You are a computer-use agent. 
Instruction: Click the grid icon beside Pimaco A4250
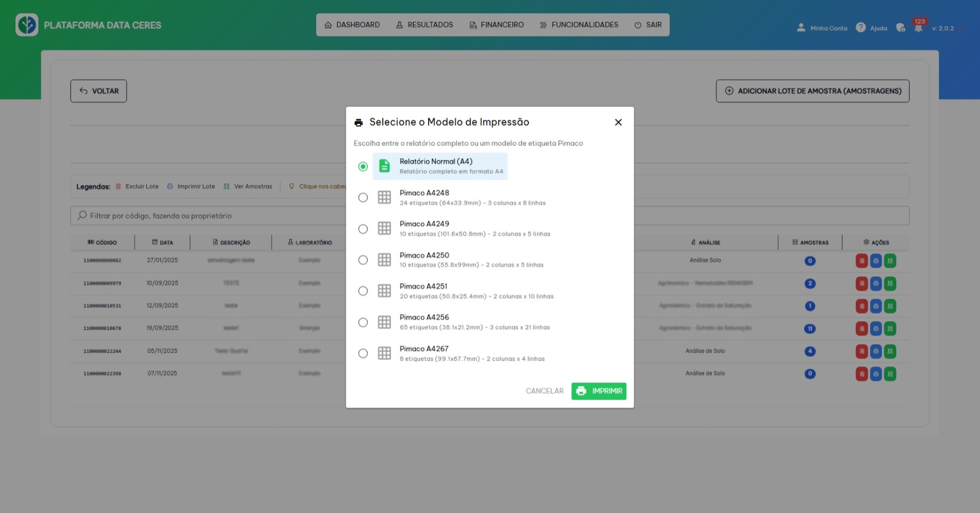[385, 260]
